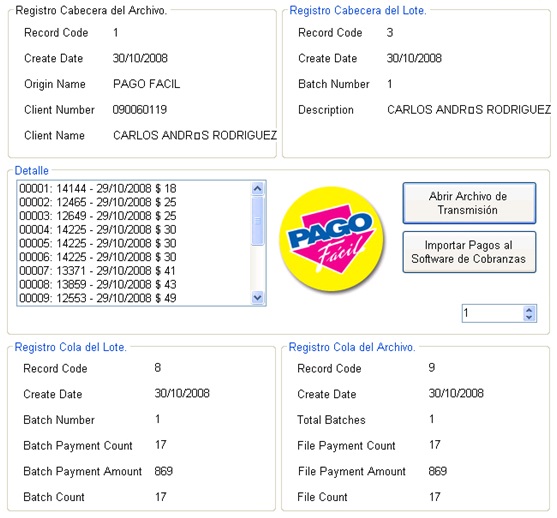557x518 pixels.
Task: Click the Origin Name value PAGO FACIL
Action: pos(146,84)
